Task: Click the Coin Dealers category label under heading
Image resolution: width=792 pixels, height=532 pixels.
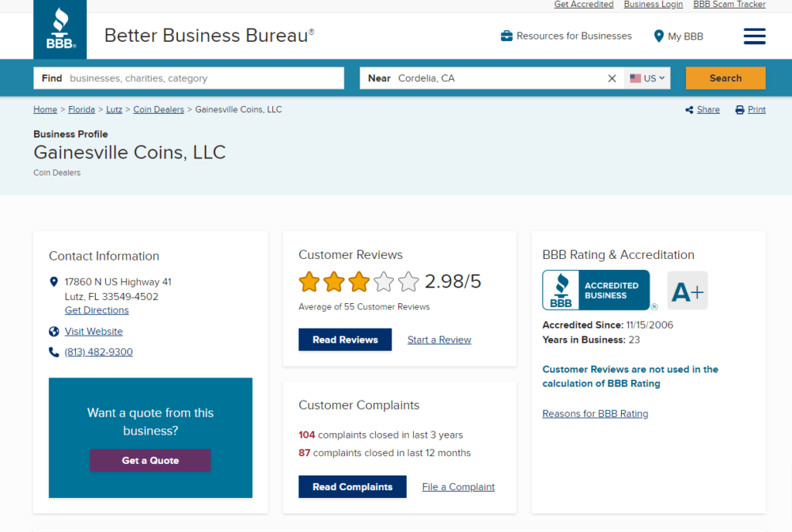Action: (57, 172)
